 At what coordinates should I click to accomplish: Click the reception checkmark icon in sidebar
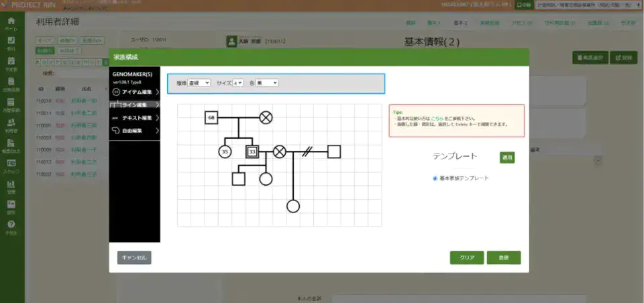[11, 40]
